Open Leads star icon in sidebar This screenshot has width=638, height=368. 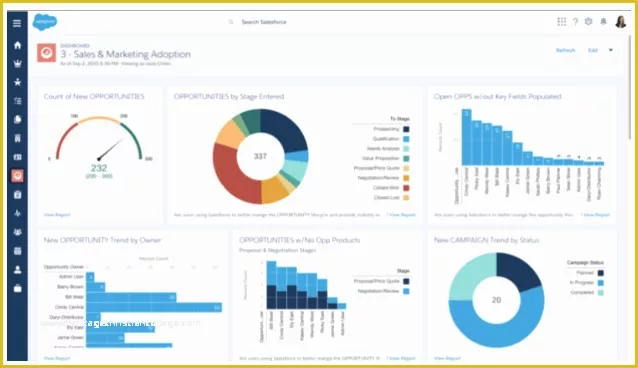[x=17, y=82]
